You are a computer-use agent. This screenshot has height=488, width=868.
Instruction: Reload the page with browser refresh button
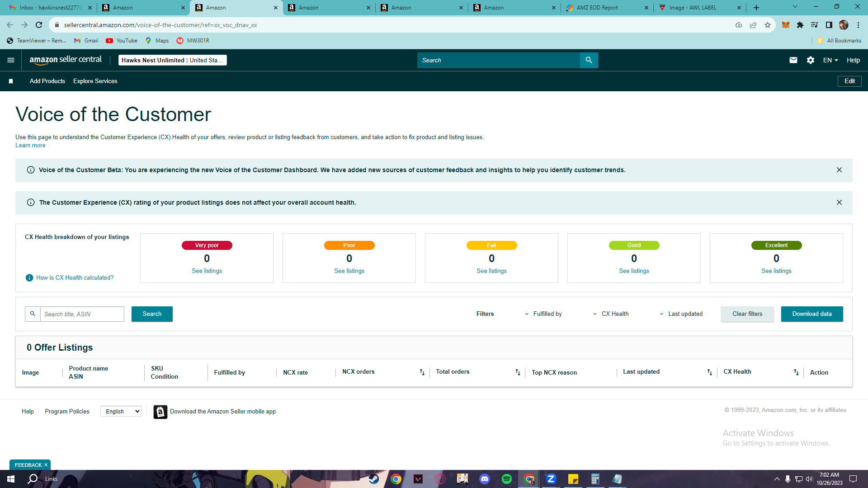coord(39,25)
